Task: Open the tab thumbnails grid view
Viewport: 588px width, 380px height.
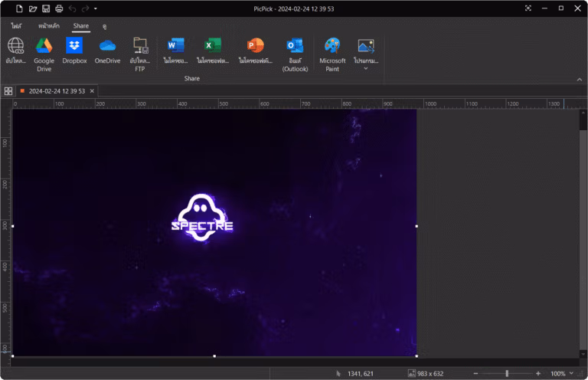Action: pos(8,91)
